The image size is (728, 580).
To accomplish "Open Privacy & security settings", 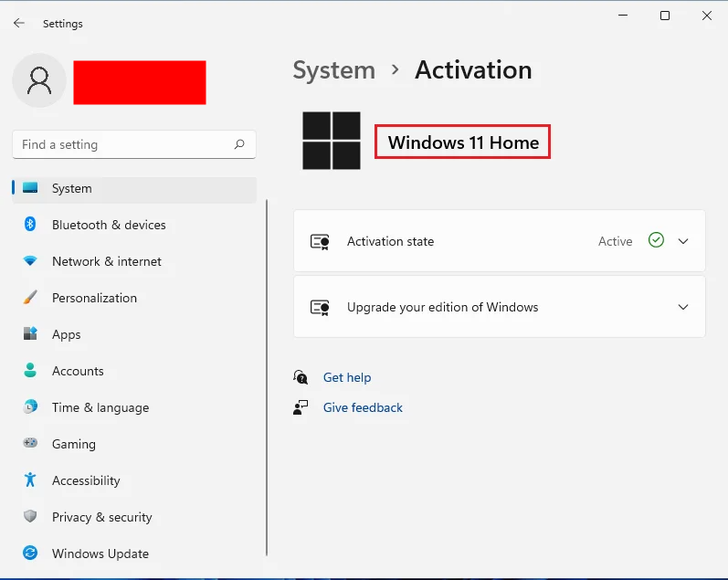I will [134, 517].
